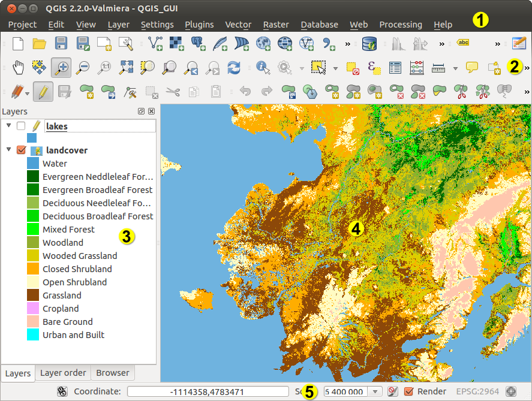Click the Toggle Editing pencil icon
Viewport: 532px width, 401px height.
pos(43,92)
